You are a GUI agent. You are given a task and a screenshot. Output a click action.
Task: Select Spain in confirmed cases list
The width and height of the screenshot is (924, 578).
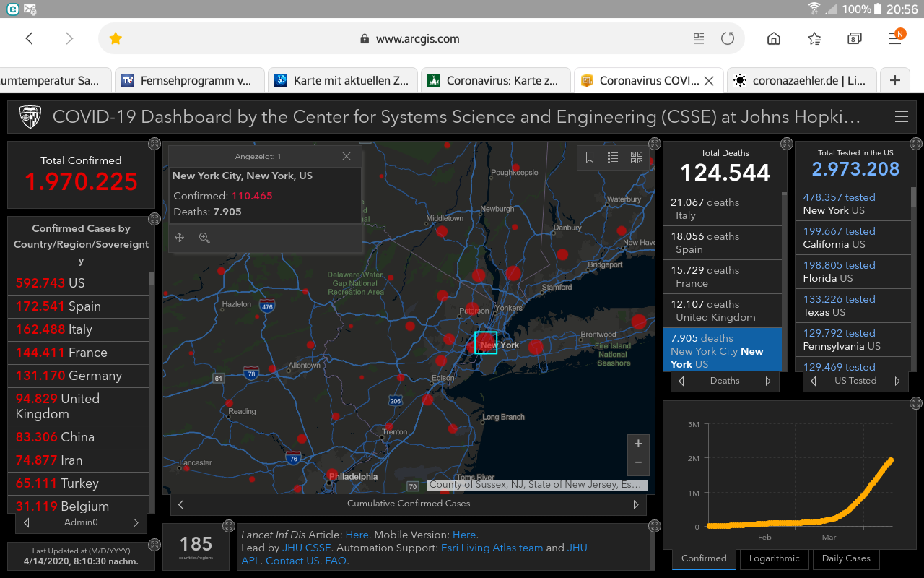[78, 306]
